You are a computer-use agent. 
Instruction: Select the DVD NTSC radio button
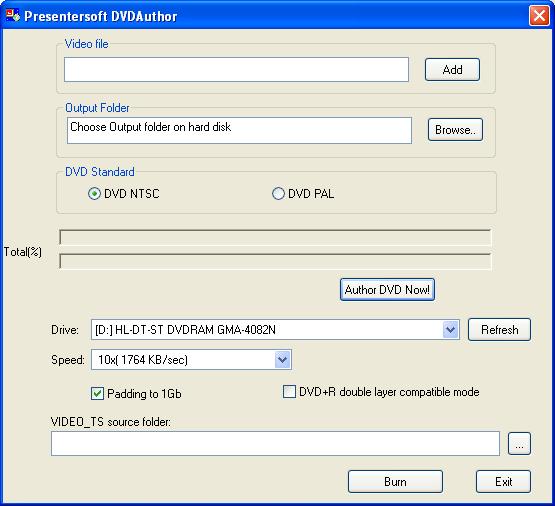click(x=94, y=194)
